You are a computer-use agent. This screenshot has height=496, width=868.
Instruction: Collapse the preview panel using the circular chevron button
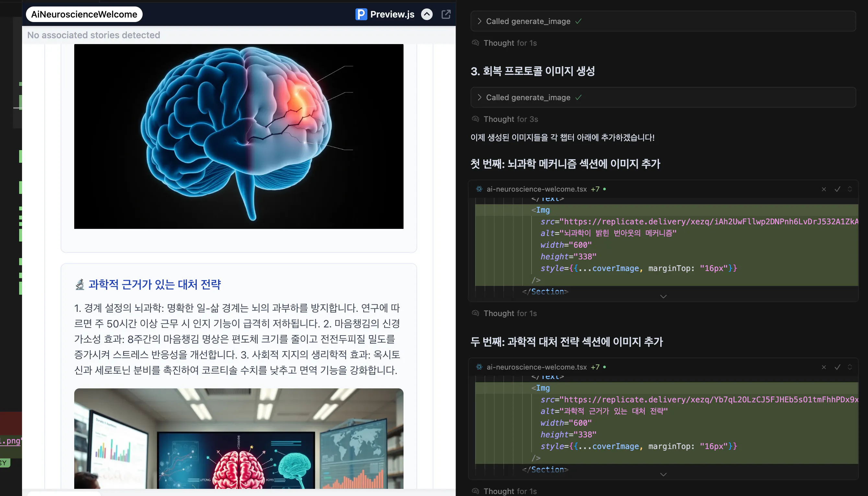coord(426,14)
